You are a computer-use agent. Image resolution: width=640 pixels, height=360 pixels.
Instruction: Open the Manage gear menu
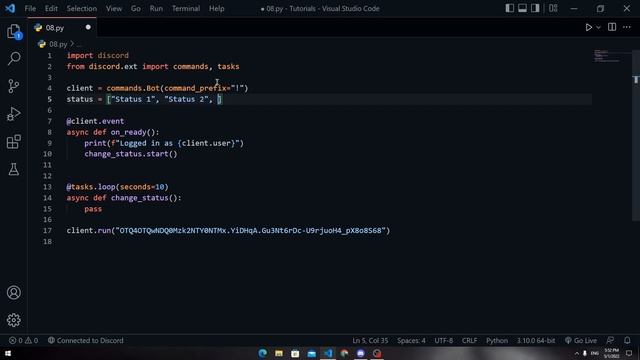[13, 320]
